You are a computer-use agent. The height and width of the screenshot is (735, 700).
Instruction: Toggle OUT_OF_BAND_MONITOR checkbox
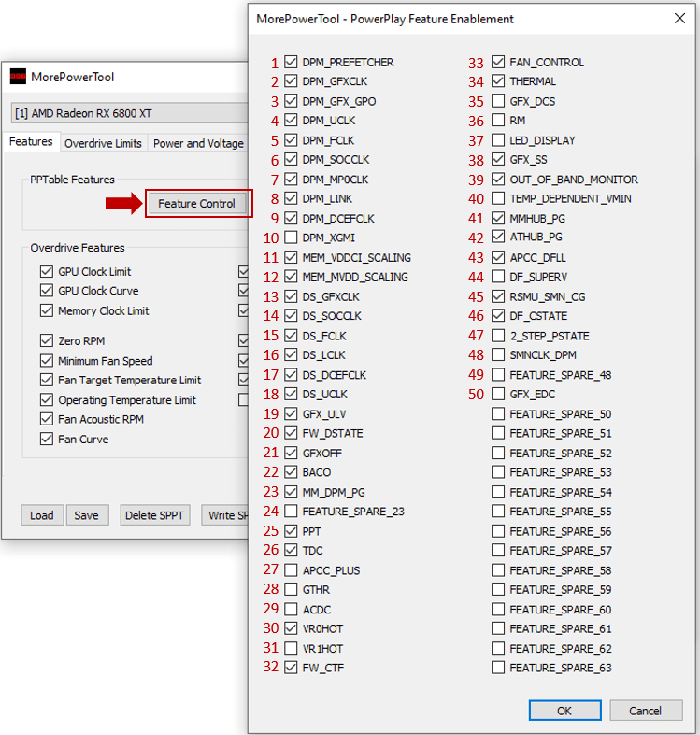click(x=498, y=179)
